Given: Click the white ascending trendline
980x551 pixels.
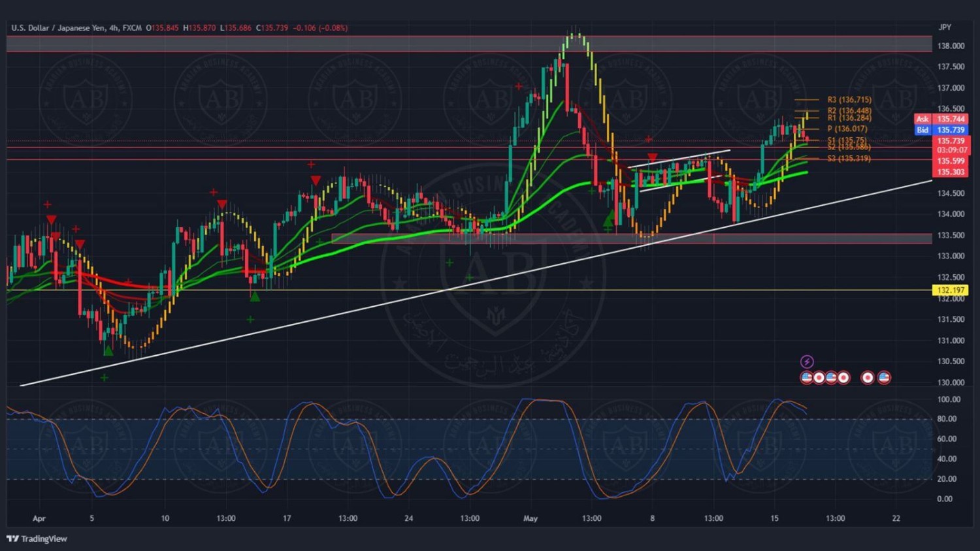Looking at the screenshot, I should point(476,283).
